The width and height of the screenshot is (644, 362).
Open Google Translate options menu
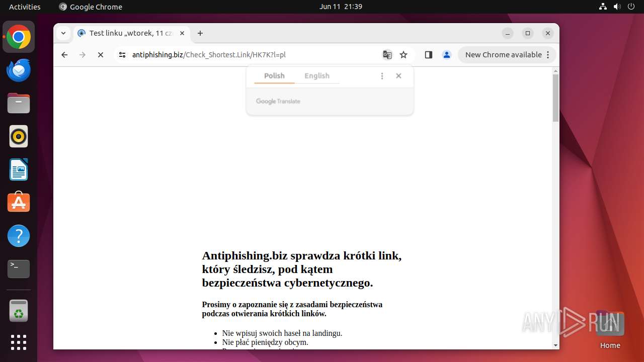(382, 76)
